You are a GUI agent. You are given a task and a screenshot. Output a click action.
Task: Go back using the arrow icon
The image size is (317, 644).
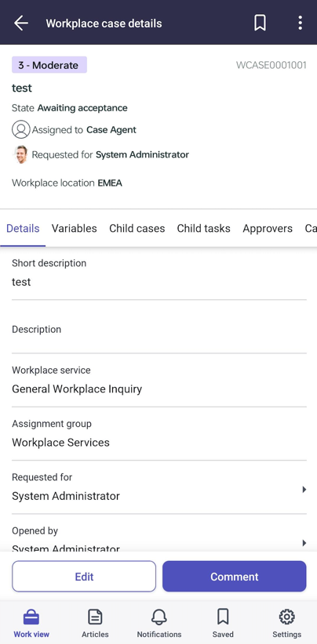(x=21, y=24)
